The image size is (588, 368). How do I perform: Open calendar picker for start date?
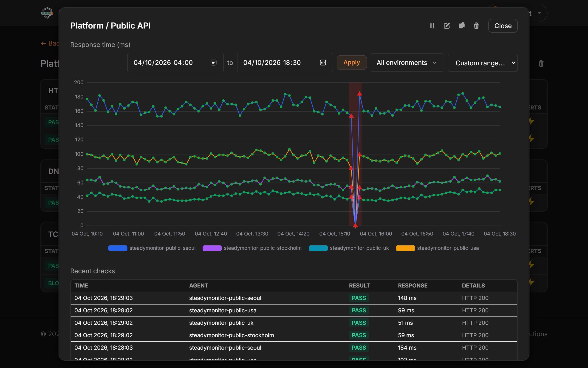[213, 63]
